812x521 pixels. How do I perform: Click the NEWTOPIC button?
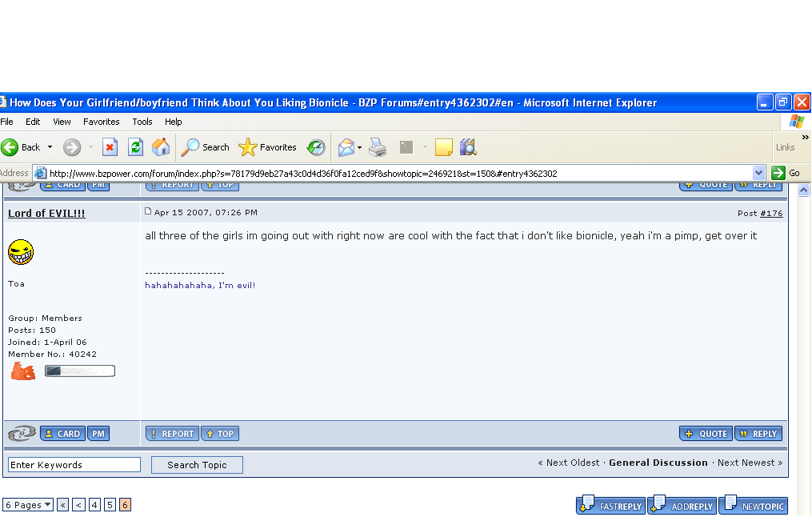(754, 505)
